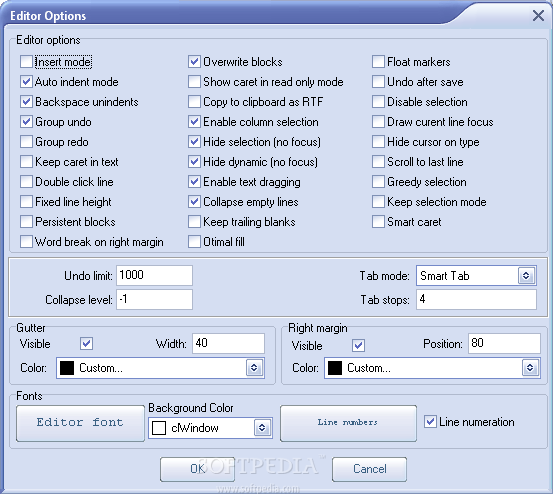Click the Right margin black color swatch
The width and height of the screenshot is (553, 494).
[x=335, y=368]
